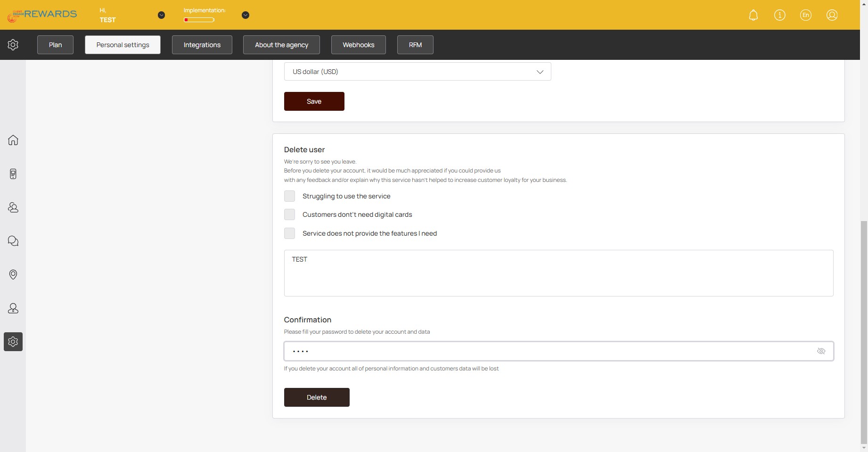Image resolution: width=868 pixels, height=452 pixels.
Task: Check 'Customers dont't need digital cards'
Action: (289, 214)
